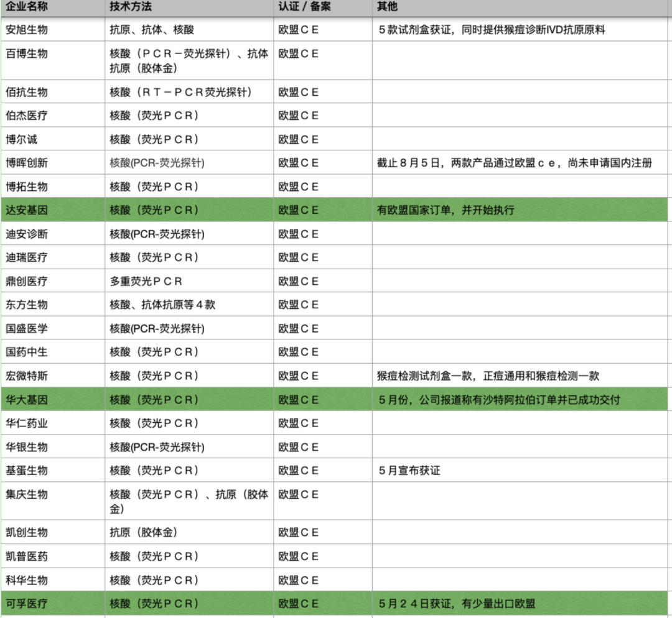The image size is (672, 618).
Task: Click the 企业名称 column header
Action: (53, 7)
